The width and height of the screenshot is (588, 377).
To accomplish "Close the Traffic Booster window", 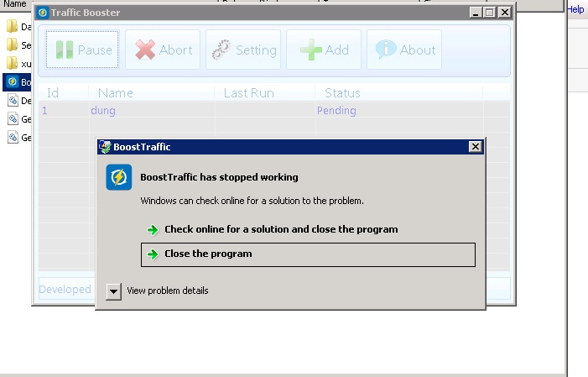I will pos(505,13).
